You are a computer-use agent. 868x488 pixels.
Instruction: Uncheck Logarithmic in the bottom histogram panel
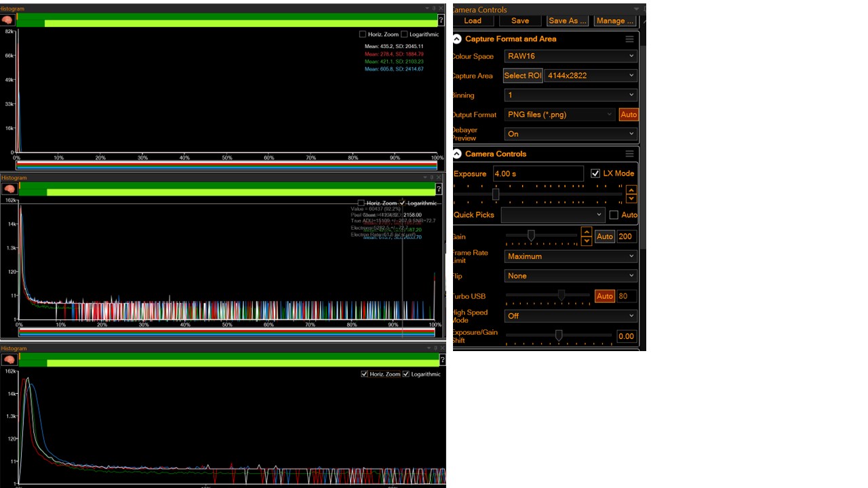coord(406,374)
